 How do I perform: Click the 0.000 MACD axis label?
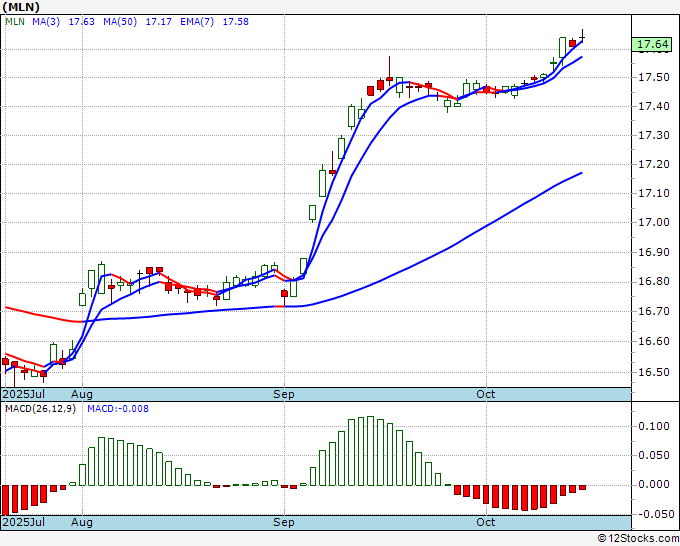[654, 484]
